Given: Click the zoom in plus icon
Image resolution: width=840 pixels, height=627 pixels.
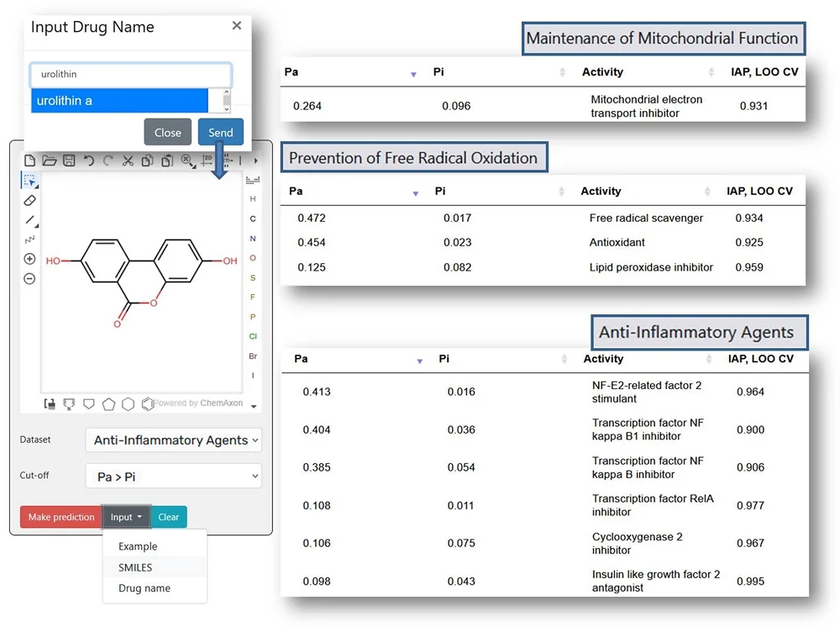Looking at the screenshot, I should tap(29, 259).
